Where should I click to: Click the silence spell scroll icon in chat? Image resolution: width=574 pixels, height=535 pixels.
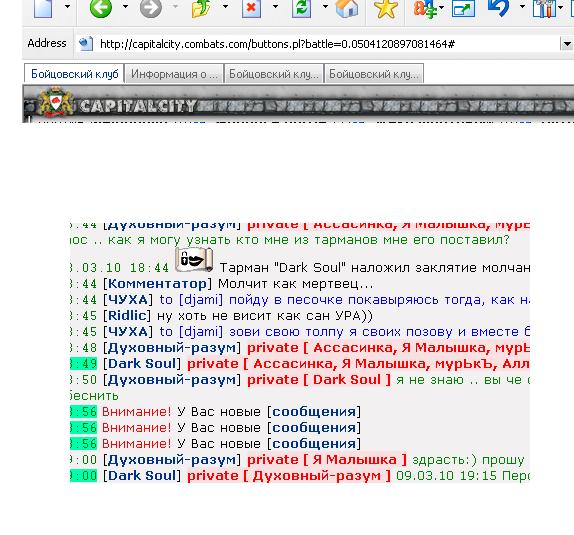tap(194, 260)
